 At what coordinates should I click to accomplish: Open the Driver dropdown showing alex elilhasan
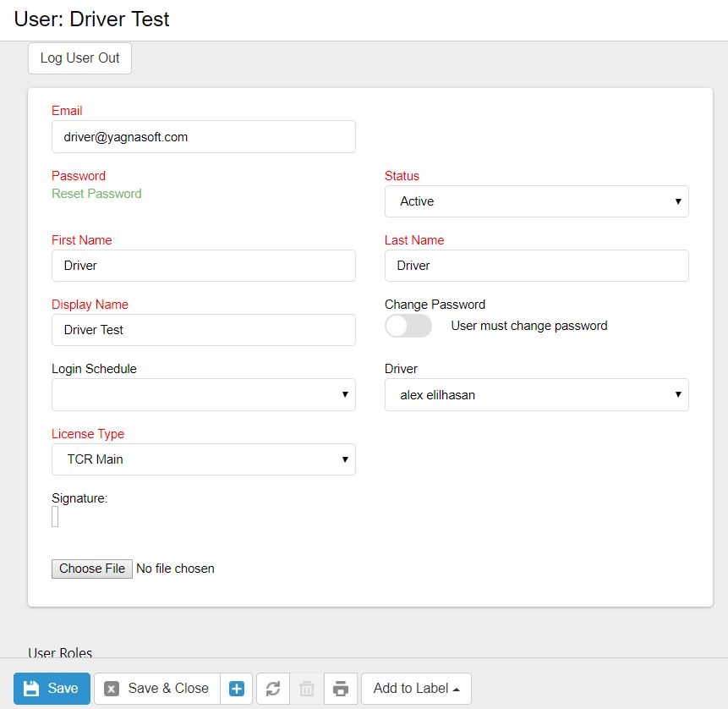(x=536, y=395)
